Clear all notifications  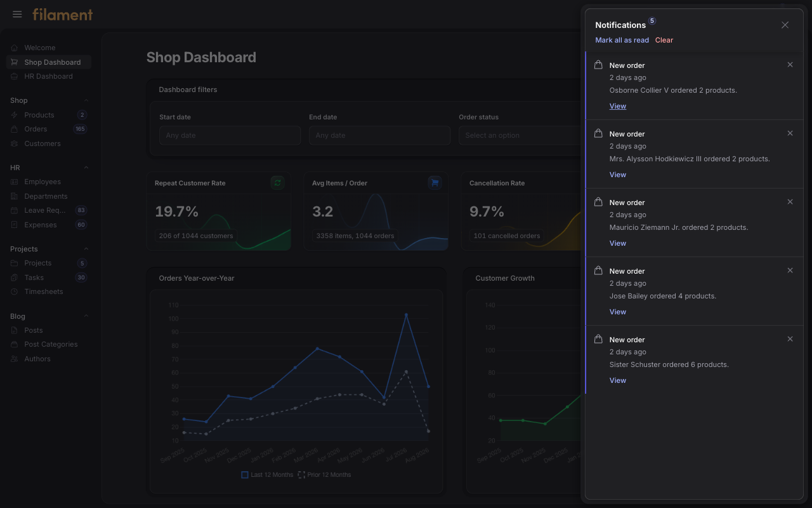(x=664, y=40)
